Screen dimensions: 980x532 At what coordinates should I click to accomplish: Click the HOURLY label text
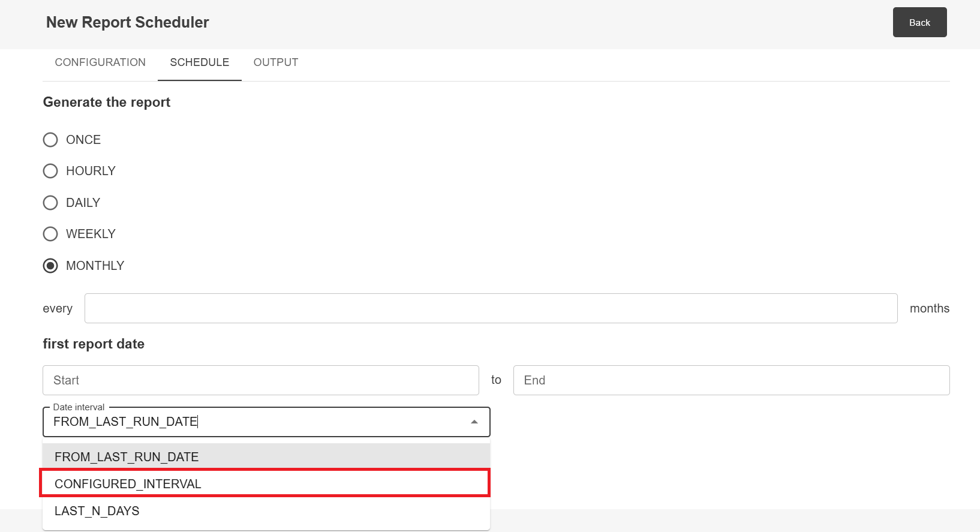(x=91, y=171)
